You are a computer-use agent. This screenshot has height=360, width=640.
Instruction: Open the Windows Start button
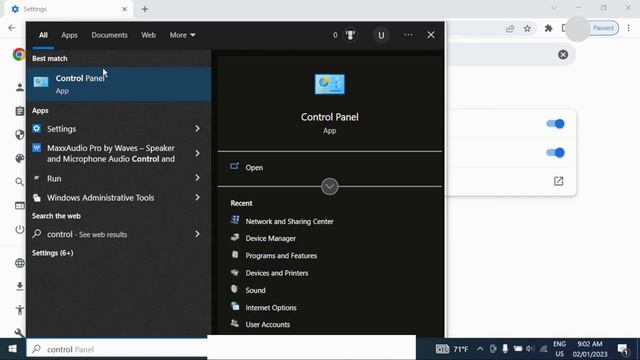click(13, 349)
